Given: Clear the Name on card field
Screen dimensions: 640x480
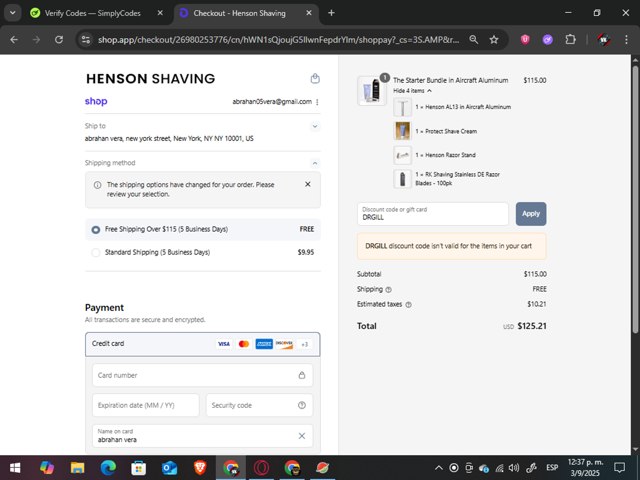Looking at the screenshot, I should click(x=302, y=436).
